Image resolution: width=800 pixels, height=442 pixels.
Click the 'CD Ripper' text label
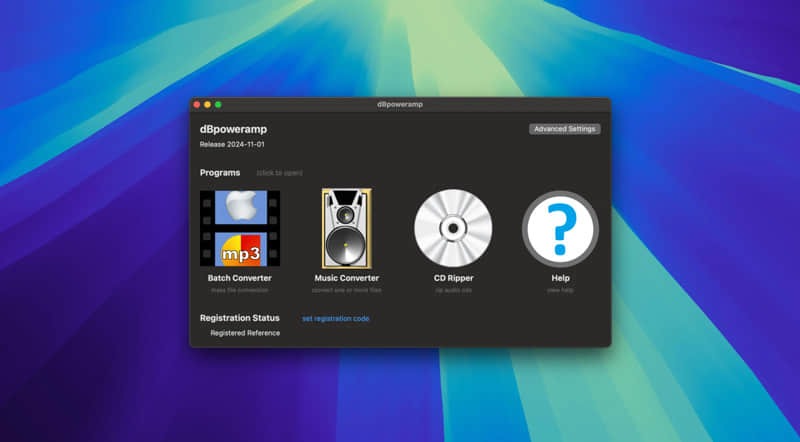[453, 278]
